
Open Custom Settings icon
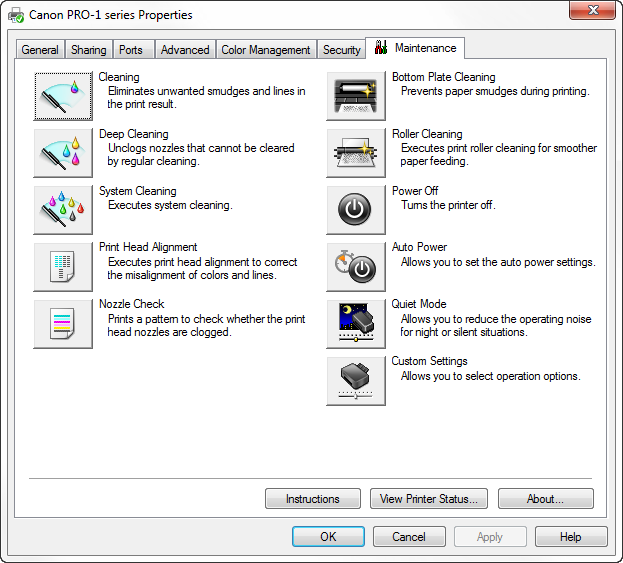[x=356, y=381]
